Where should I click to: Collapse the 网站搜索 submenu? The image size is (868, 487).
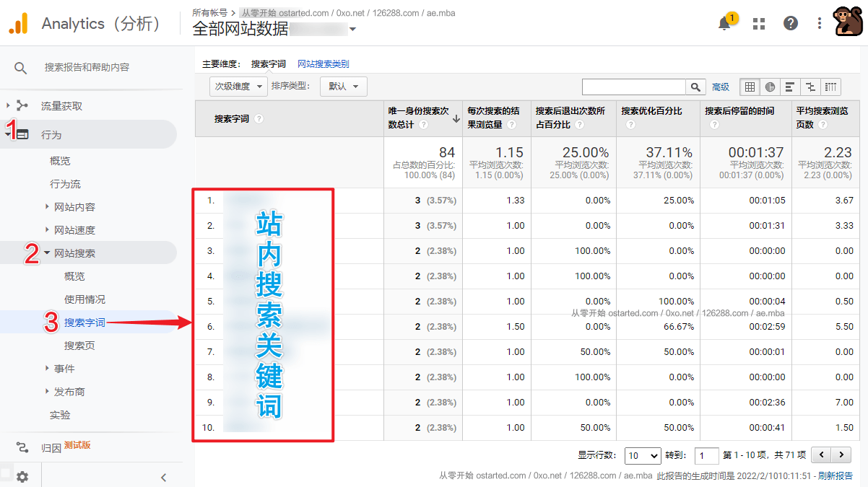[x=48, y=253]
